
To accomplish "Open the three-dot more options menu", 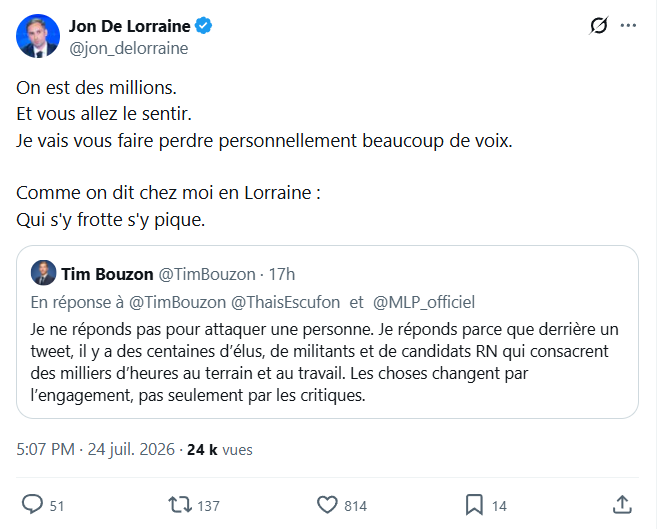I will click(628, 25).
